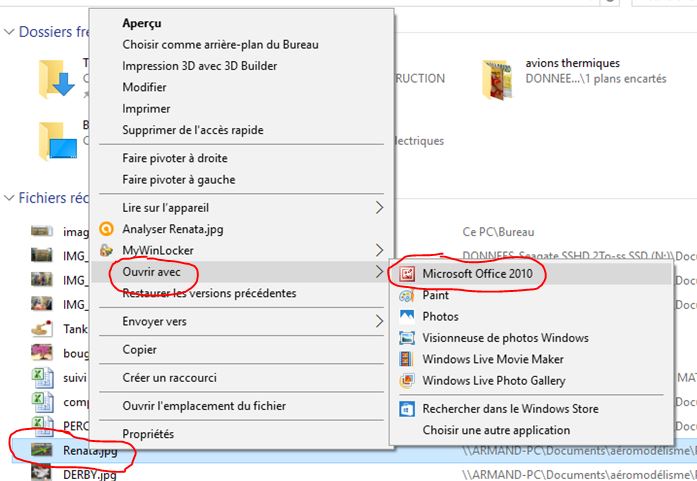The image size is (697, 481).
Task: Click the Windows Live Photo Gallery icon
Action: point(407,381)
